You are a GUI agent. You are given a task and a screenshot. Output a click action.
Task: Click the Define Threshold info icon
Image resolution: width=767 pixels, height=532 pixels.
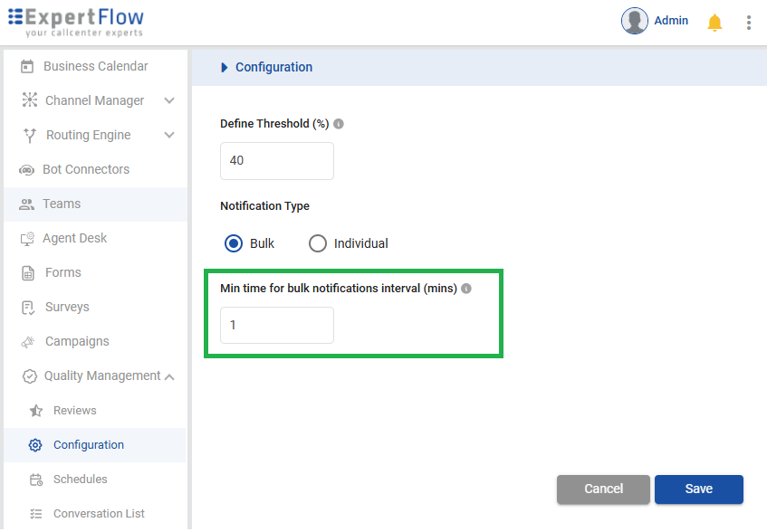339,124
